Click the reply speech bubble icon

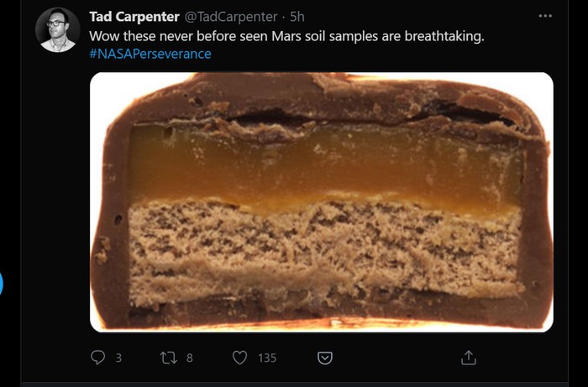[x=97, y=358]
